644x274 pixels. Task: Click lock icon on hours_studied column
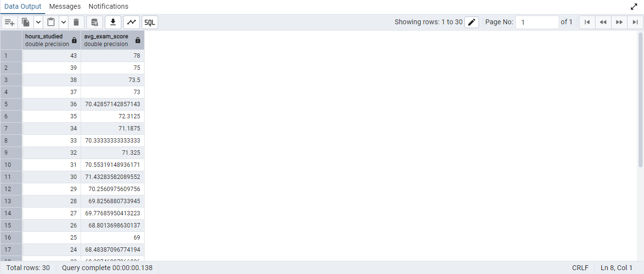pos(74,40)
